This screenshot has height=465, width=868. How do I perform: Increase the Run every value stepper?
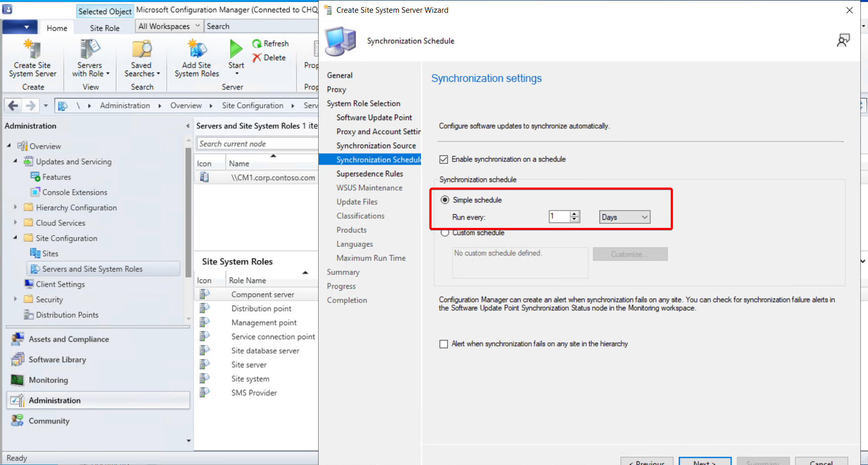tap(575, 214)
